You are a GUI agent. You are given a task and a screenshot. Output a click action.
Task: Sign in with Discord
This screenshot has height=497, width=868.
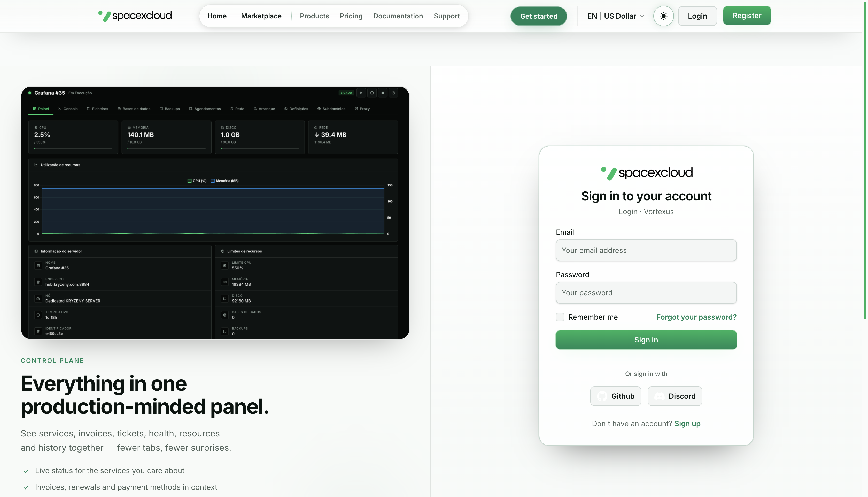[x=675, y=396]
